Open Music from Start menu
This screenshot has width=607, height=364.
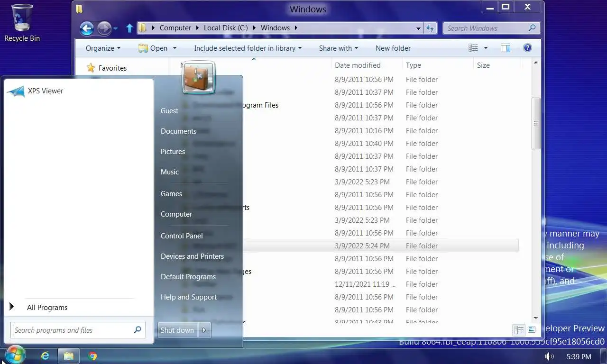click(170, 172)
